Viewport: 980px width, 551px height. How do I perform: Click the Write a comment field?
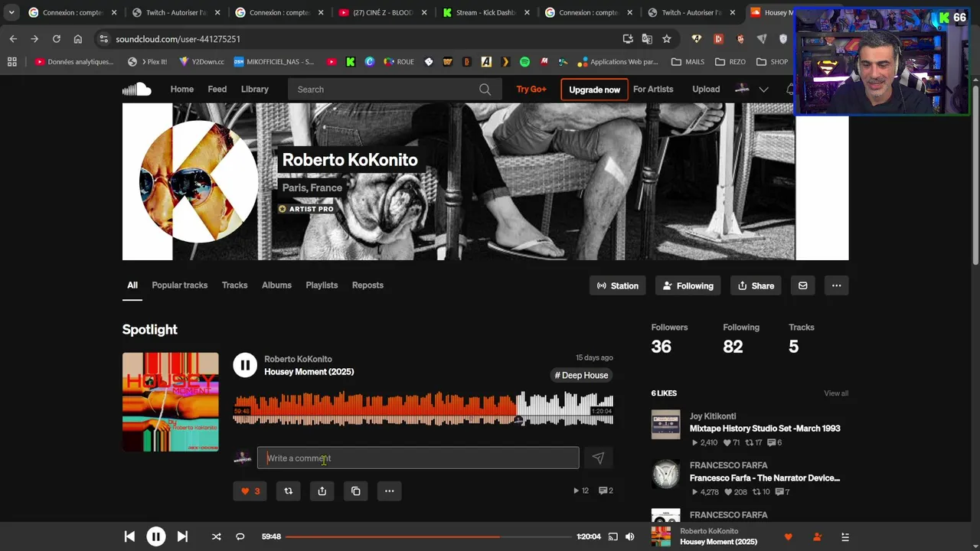click(x=418, y=458)
